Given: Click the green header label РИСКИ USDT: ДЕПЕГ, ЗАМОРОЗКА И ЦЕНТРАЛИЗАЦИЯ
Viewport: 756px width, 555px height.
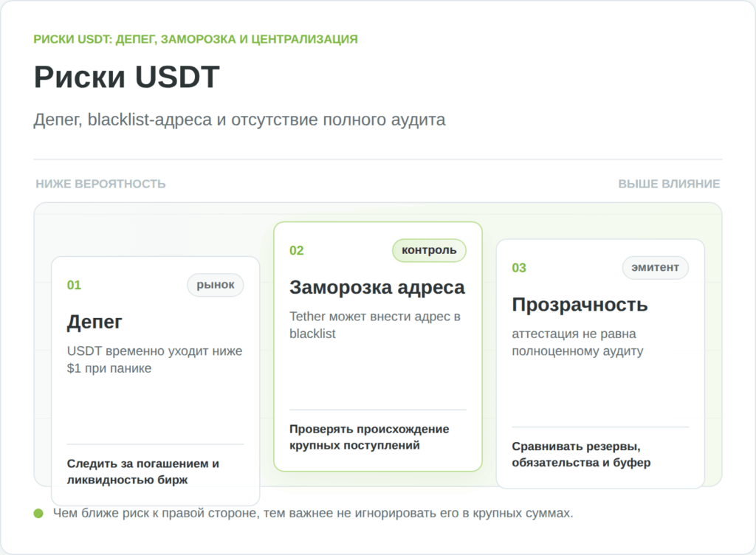Looking at the screenshot, I should 195,39.
